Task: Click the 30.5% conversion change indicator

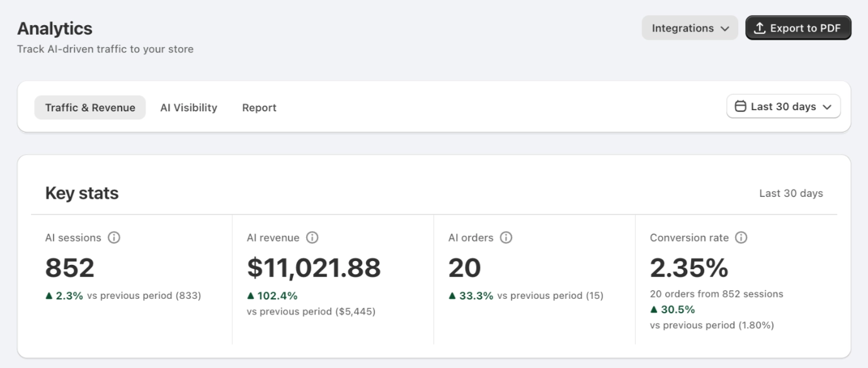Action: (673, 309)
